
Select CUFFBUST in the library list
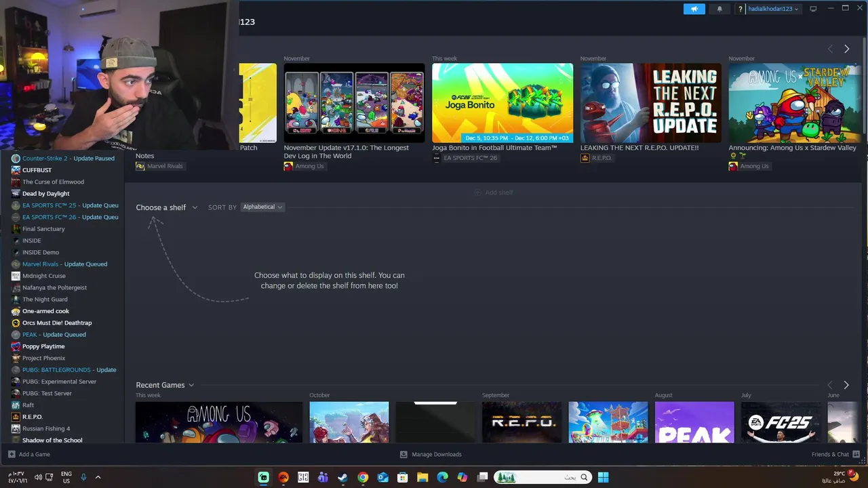click(37, 170)
